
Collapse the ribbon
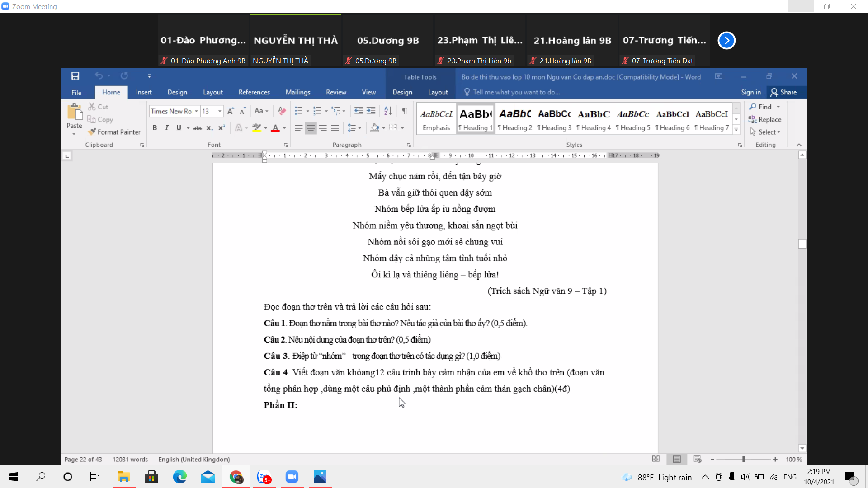pyautogui.click(x=799, y=145)
